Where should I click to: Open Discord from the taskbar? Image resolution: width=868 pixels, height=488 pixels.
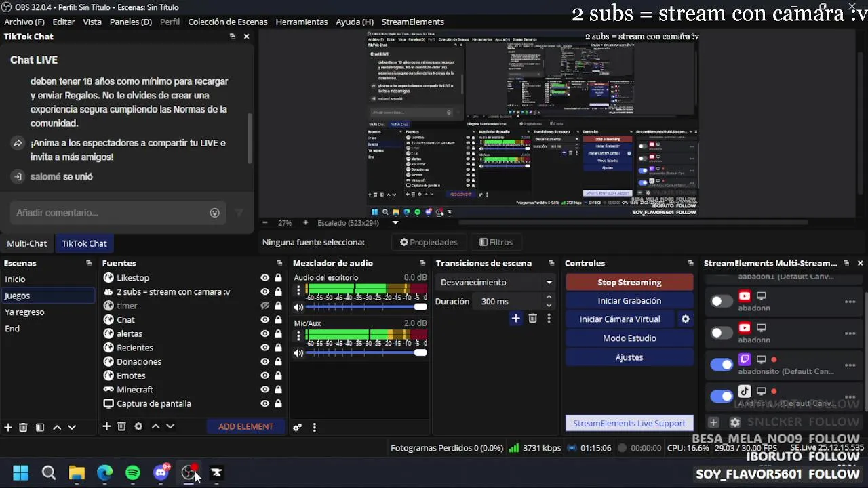coord(161,472)
